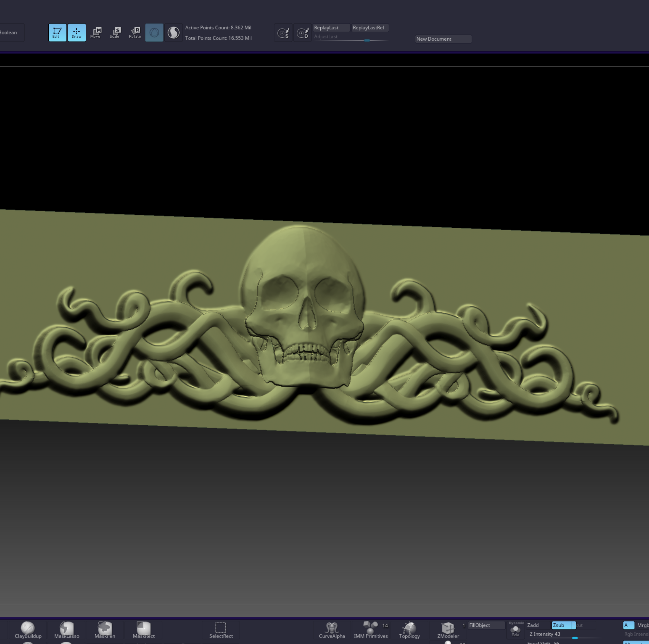Image resolution: width=649 pixels, height=644 pixels.
Task: Pick the ZModeler brush
Action: [x=448, y=629]
